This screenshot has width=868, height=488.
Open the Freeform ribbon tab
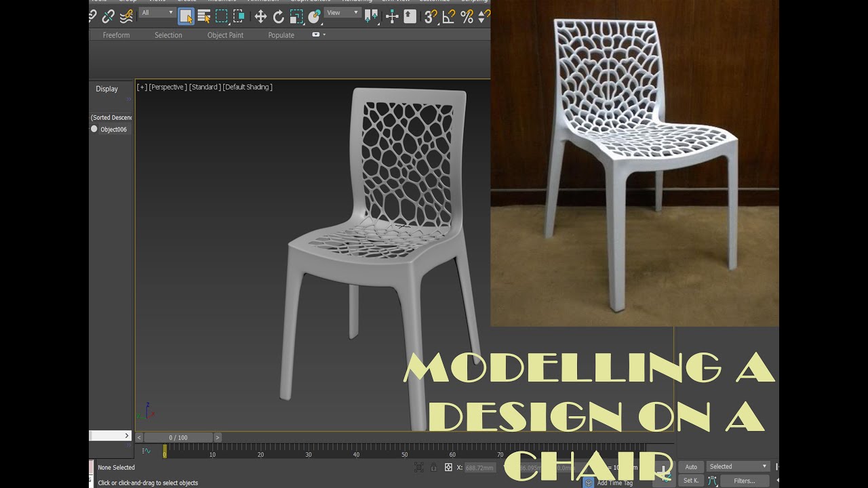tap(116, 35)
